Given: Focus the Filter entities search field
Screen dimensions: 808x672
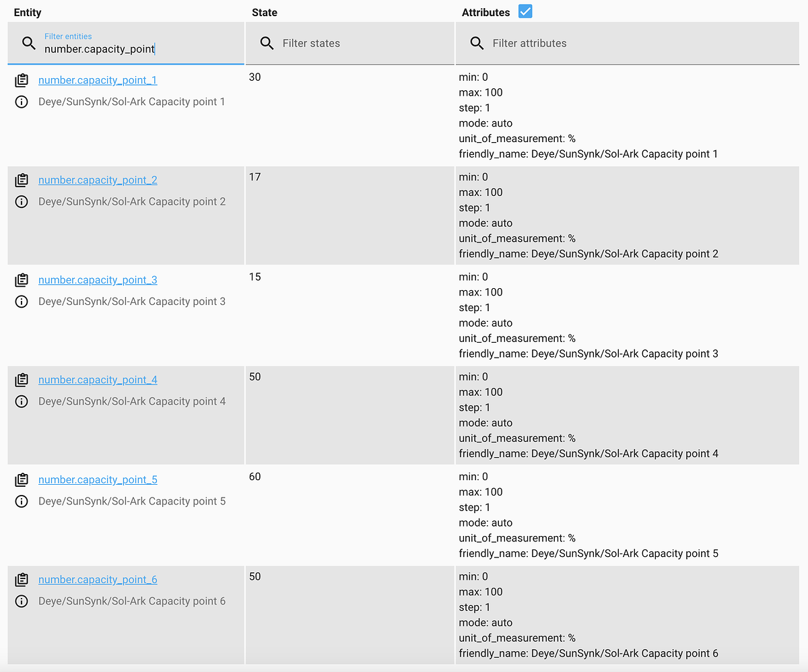Looking at the screenshot, I should tap(135, 49).
